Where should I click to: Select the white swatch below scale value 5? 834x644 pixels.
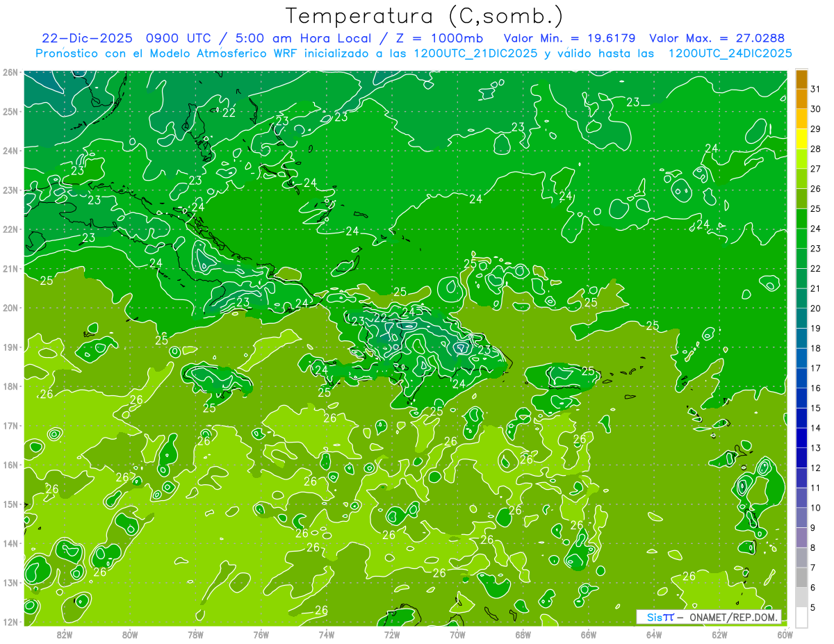pyautogui.click(x=801, y=617)
